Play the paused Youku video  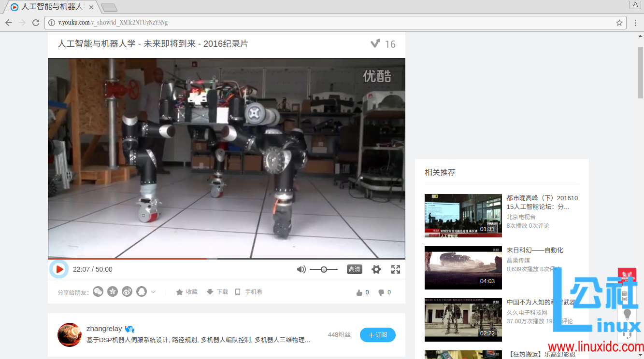[59, 269]
